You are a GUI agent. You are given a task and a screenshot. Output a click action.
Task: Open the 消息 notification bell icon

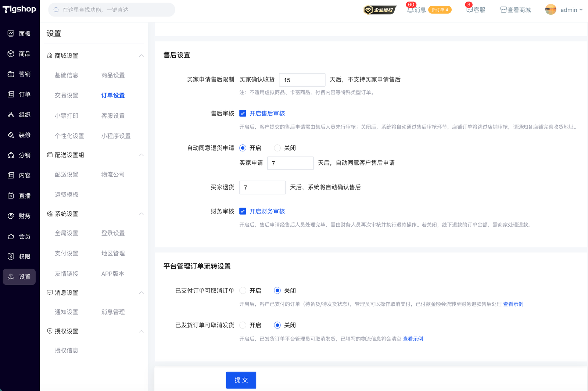[410, 10]
